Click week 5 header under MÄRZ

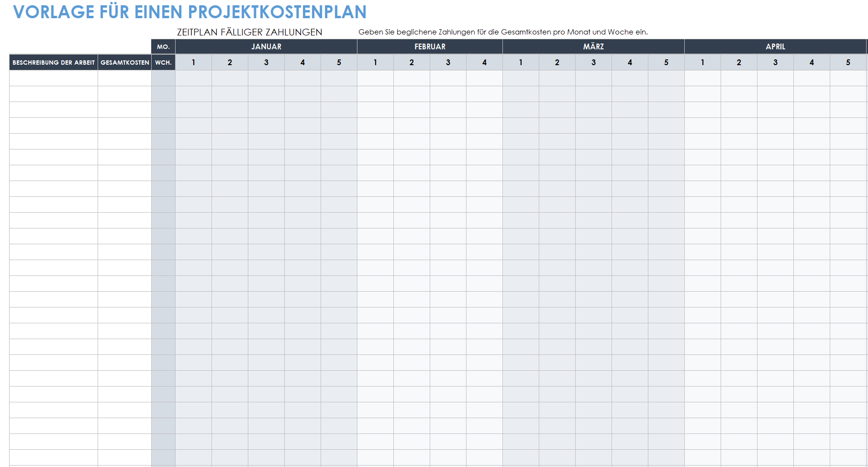click(x=666, y=62)
